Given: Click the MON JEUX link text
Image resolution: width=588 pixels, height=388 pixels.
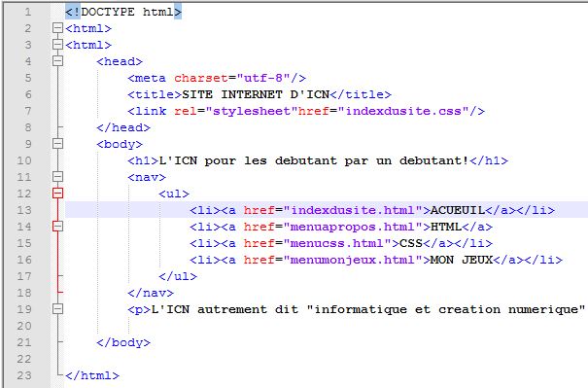Looking at the screenshot, I should [x=462, y=260].
